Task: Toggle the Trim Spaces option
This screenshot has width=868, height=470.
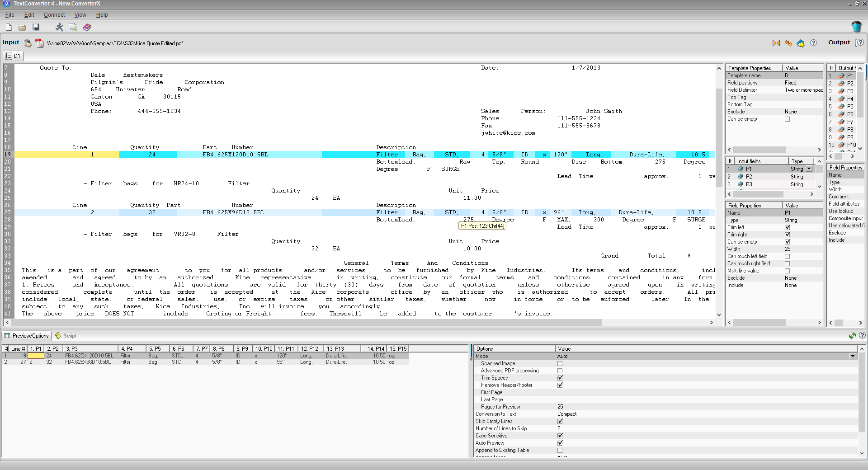Action: tap(560, 378)
